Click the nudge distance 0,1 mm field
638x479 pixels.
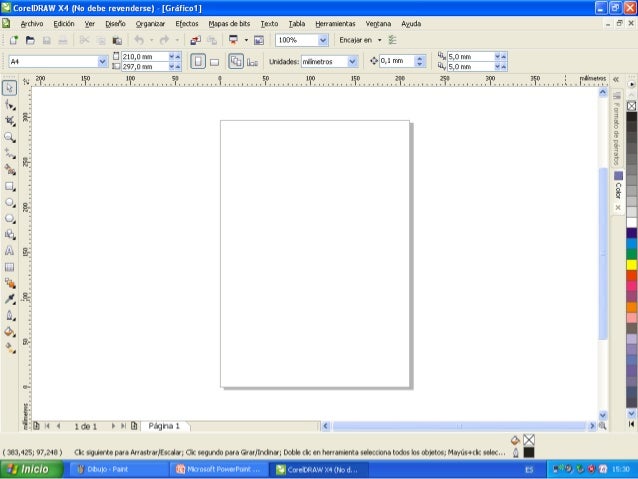[397, 61]
